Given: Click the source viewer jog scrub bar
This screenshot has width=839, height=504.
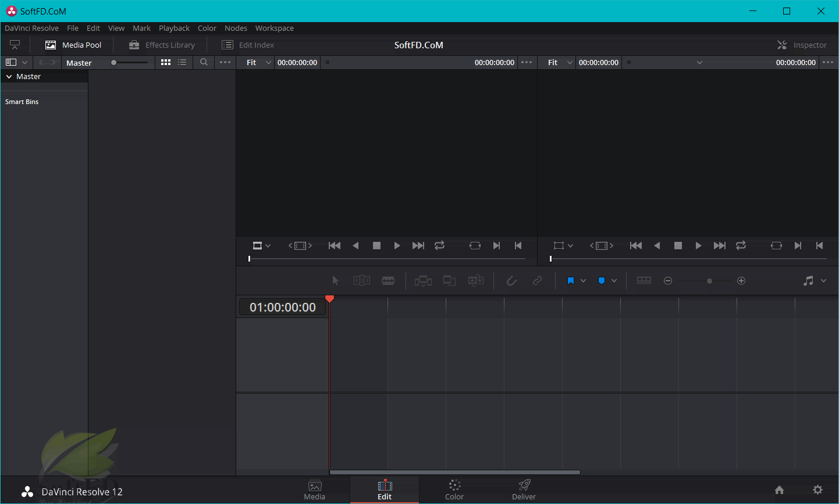Looking at the screenshot, I should [x=387, y=259].
